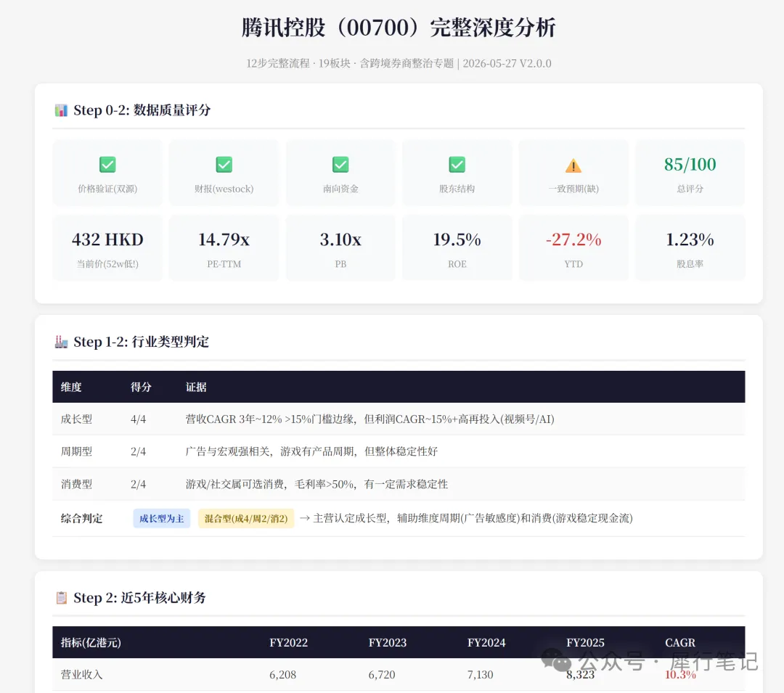Click the 成长型 row label

coord(76,419)
